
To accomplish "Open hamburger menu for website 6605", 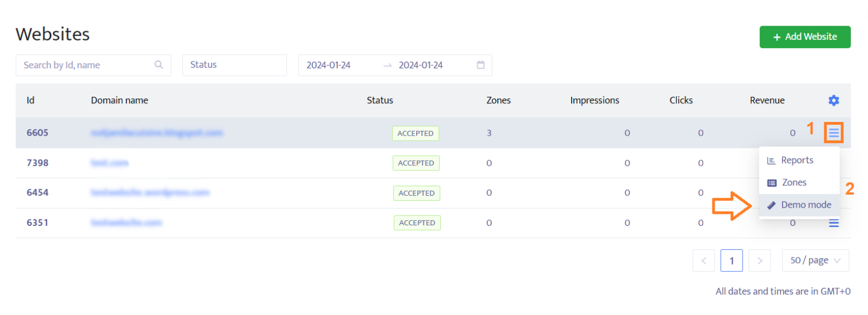I will (x=833, y=133).
